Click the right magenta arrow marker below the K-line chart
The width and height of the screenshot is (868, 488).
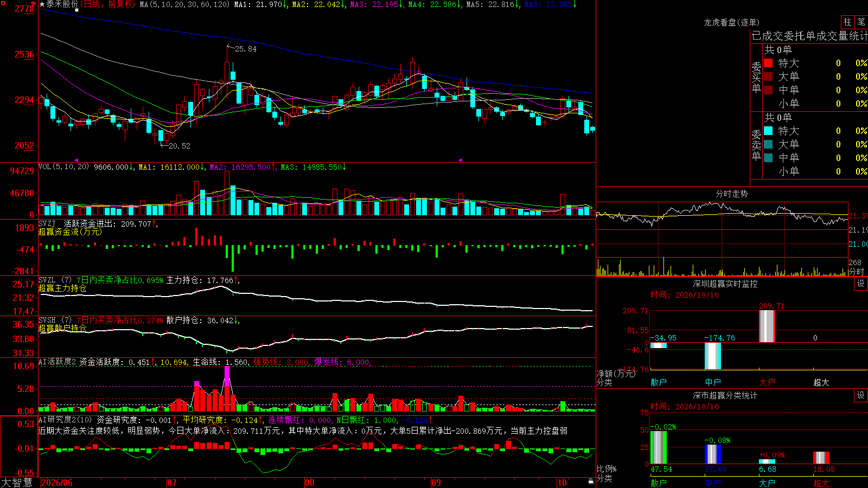[460, 160]
